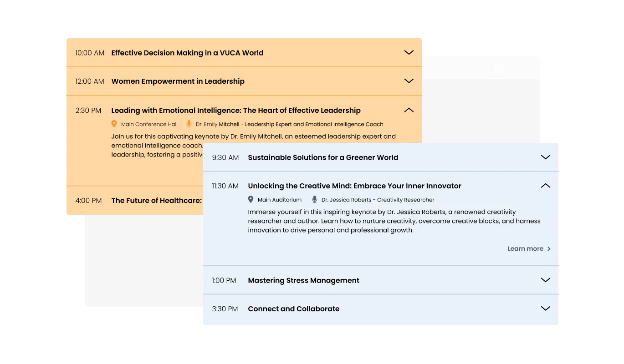Open the Learn more link
Image resolution: width=624 pixels, height=364 pixels.
click(525, 249)
